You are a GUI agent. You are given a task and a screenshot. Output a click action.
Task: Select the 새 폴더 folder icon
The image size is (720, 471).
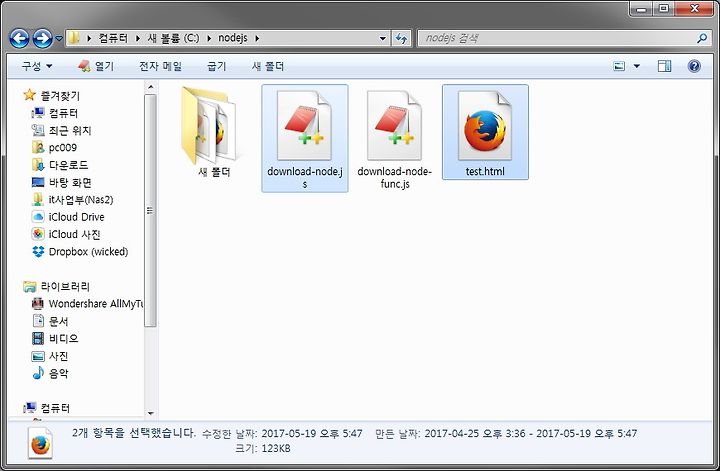click(x=210, y=125)
